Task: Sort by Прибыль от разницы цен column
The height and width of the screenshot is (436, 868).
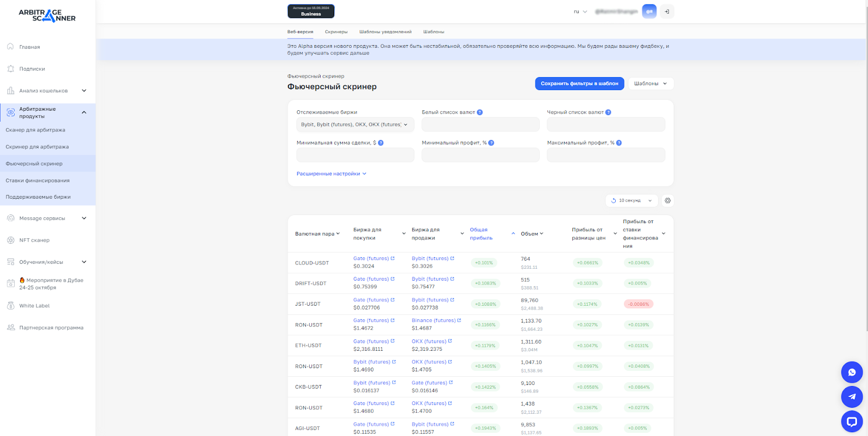Action: 594,234
